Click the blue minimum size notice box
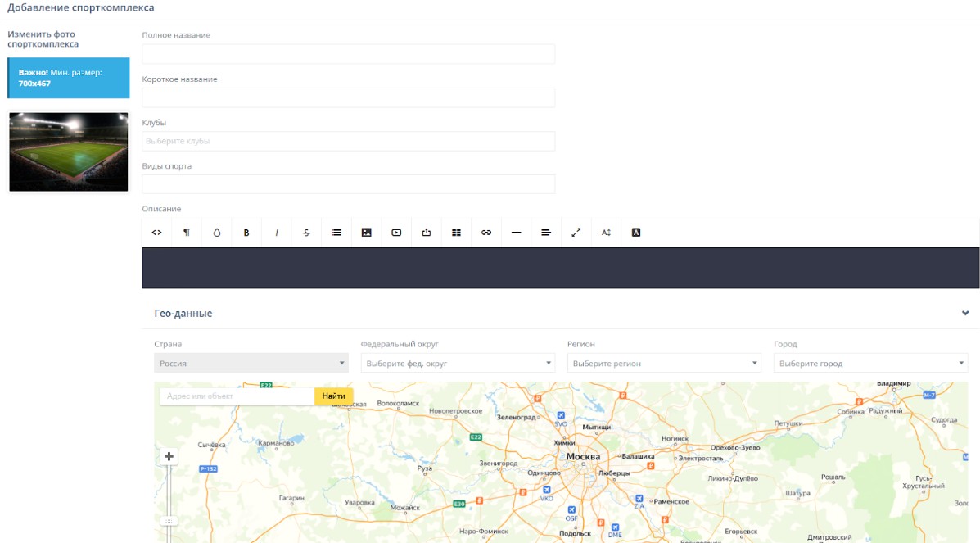The height and width of the screenshot is (543, 980). click(69, 78)
